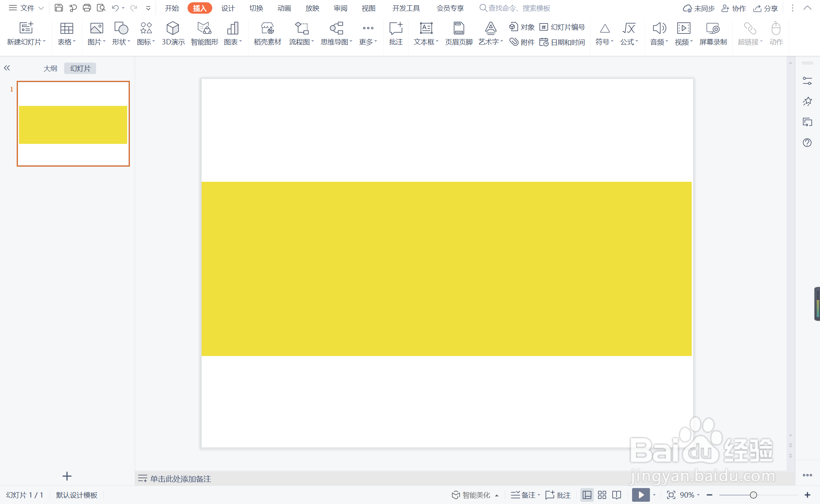Screen dimensions: 820x504
Task: Zoom out with the minus button
Action: tap(709, 495)
